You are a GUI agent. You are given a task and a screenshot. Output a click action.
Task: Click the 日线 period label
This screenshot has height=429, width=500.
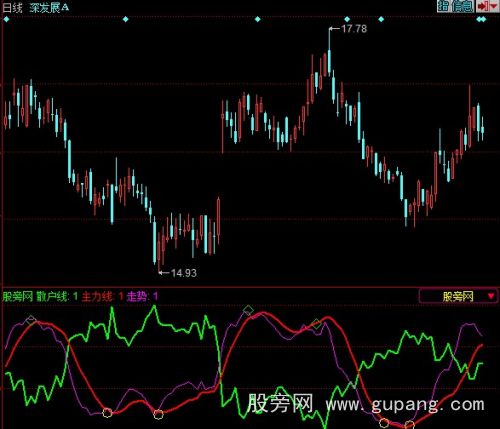click(x=12, y=7)
